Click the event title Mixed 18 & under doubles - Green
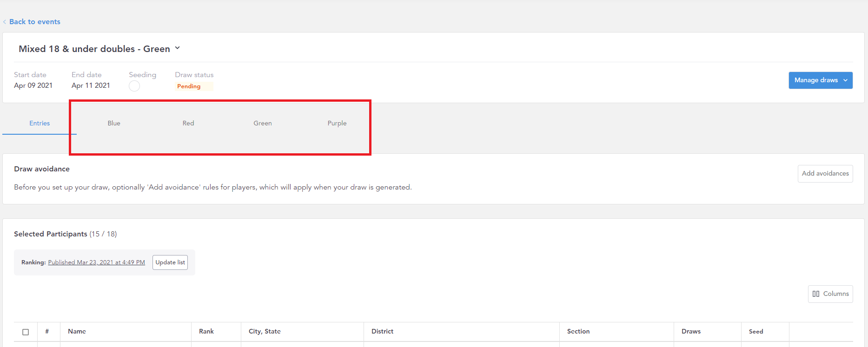The image size is (868, 347). pyautogui.click(x=94, y=49)
